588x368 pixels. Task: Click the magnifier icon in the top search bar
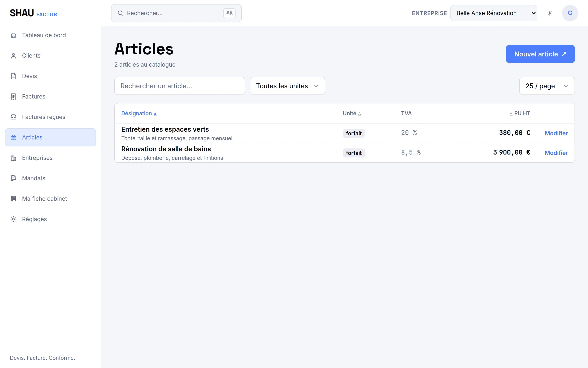[x=120, y=13]
